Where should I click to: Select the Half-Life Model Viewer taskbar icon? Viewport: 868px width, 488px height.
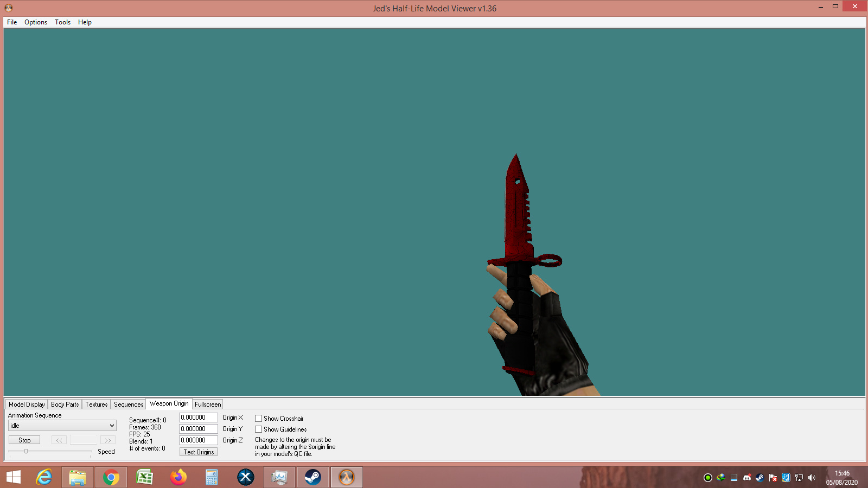(347, 477)
